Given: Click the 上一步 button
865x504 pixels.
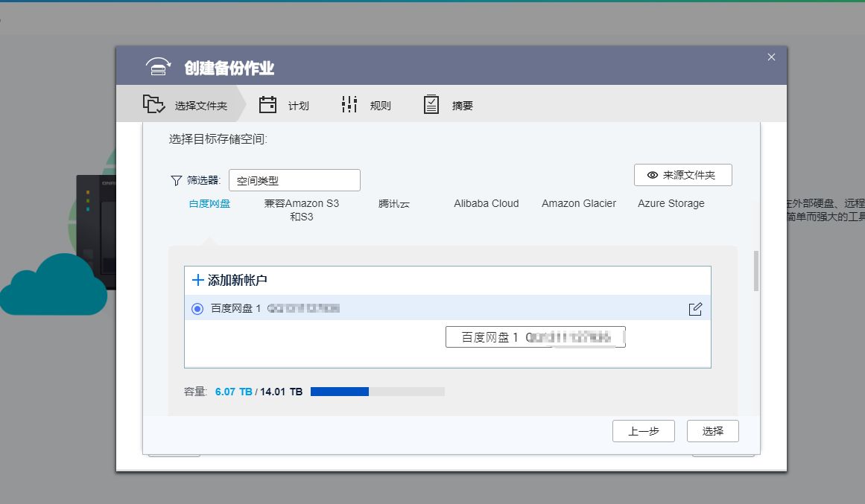Looking at the screenshot, I should click(x=643, y=431).
